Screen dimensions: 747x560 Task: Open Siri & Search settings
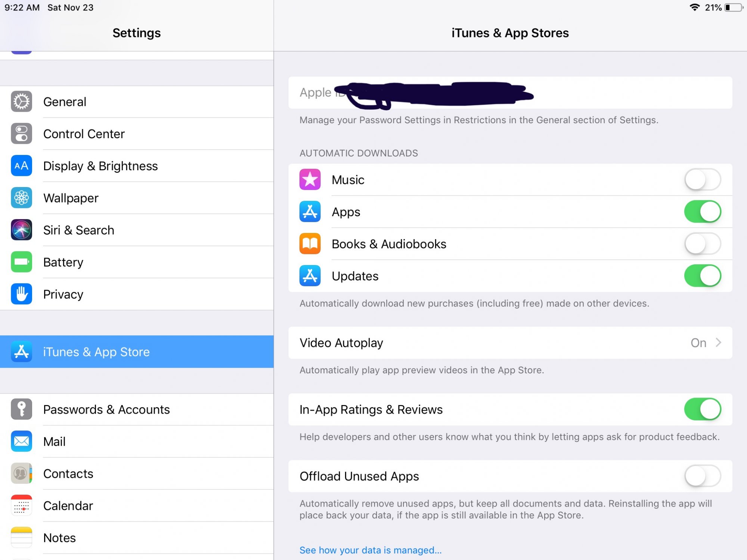[137, 230]
